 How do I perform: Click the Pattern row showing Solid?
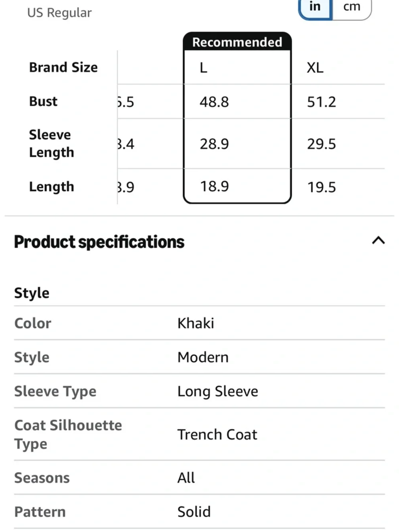click(199, 512)
